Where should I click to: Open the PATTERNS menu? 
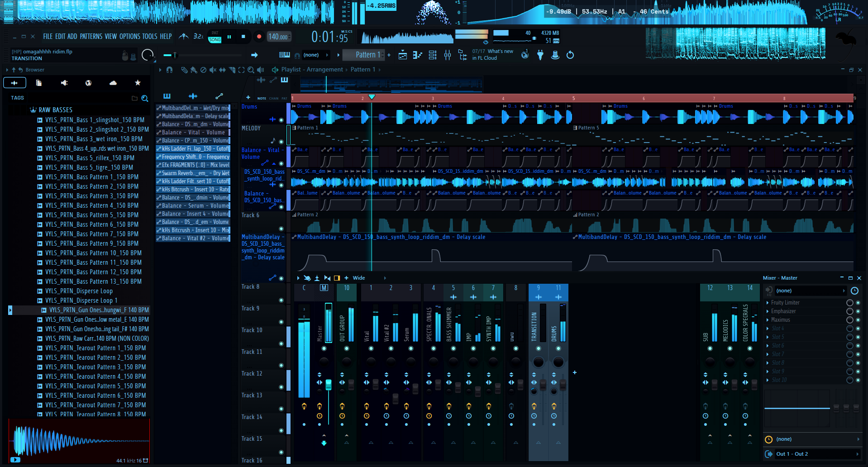click(x=91, y=37)
